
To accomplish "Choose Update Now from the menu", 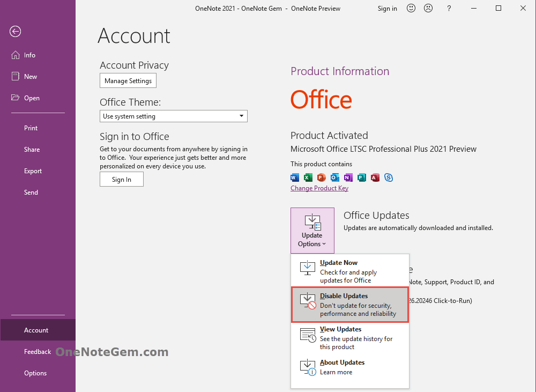I will click(x=349, y=271).
